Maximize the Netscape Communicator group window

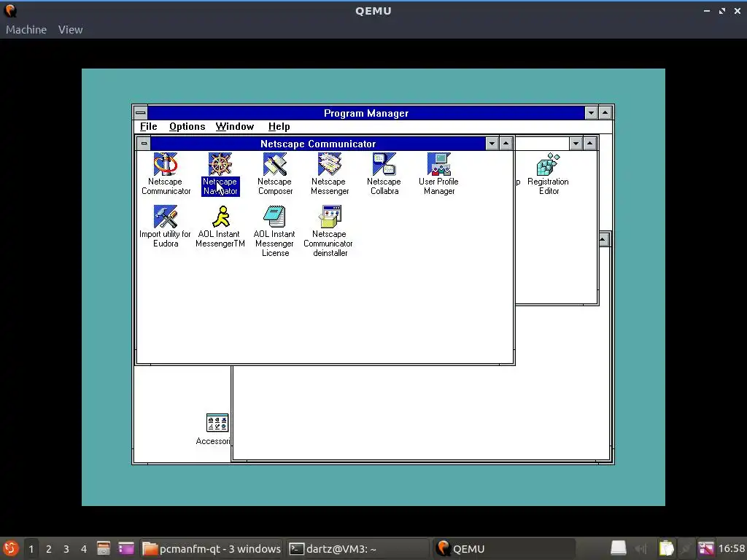pyautogui.click(x=506, y=144)
